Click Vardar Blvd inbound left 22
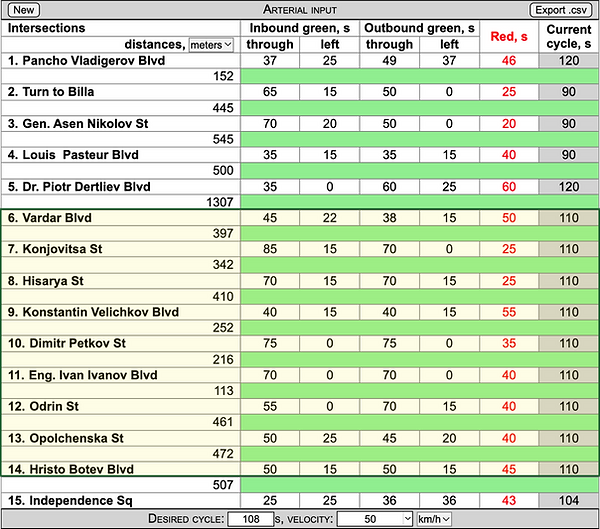 click(x=329, y=218)
